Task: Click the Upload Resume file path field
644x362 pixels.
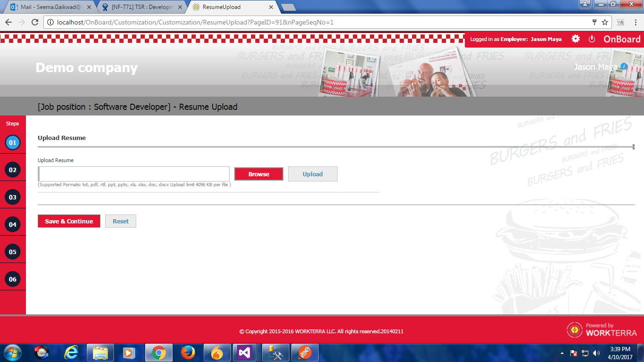Action: [134, 174]
